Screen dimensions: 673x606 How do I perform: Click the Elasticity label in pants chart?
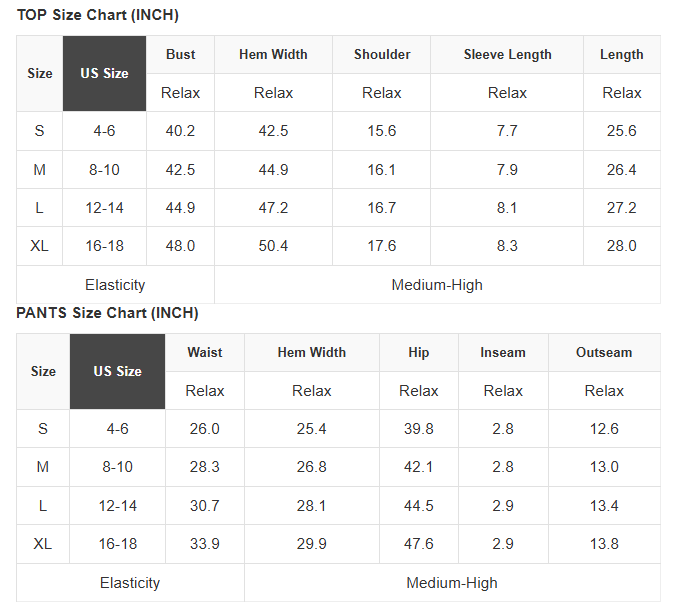click(x=130, y=583)
